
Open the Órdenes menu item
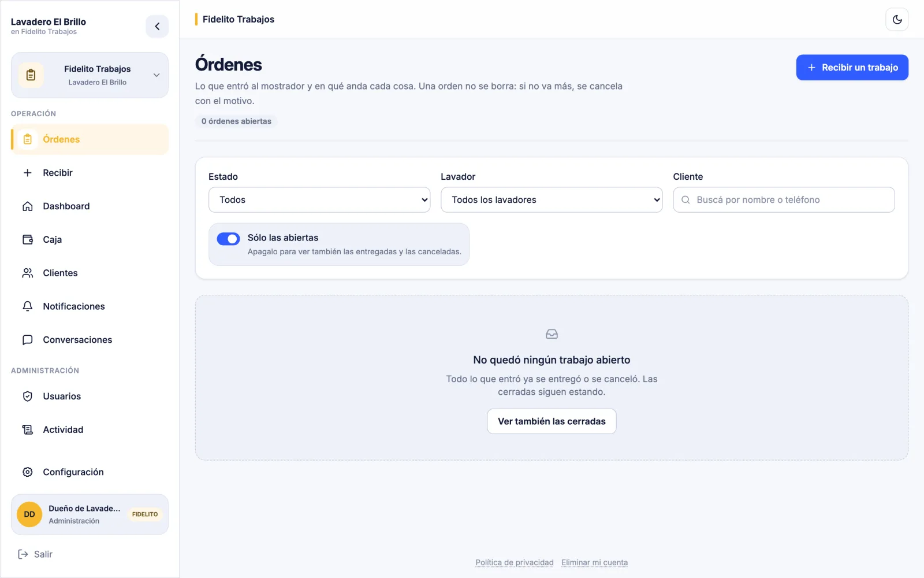point(90,139)
